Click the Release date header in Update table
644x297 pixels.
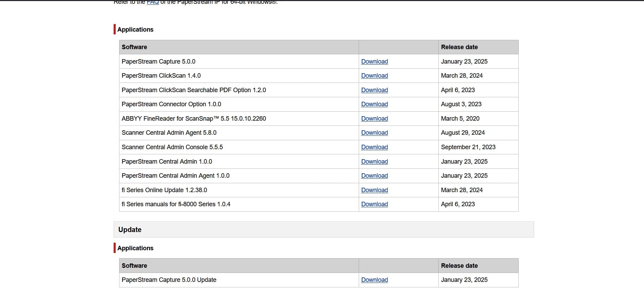(459, 266)
